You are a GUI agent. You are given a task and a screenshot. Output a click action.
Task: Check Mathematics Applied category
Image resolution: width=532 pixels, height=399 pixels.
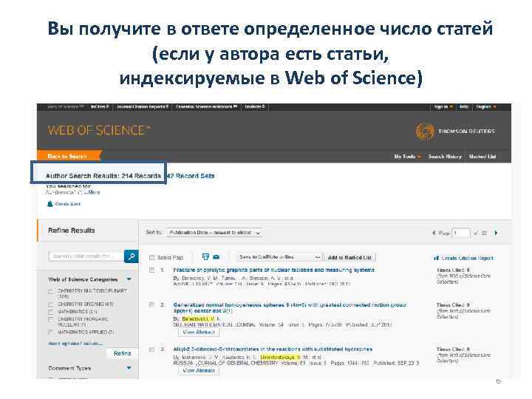click(x=50, y=332)
